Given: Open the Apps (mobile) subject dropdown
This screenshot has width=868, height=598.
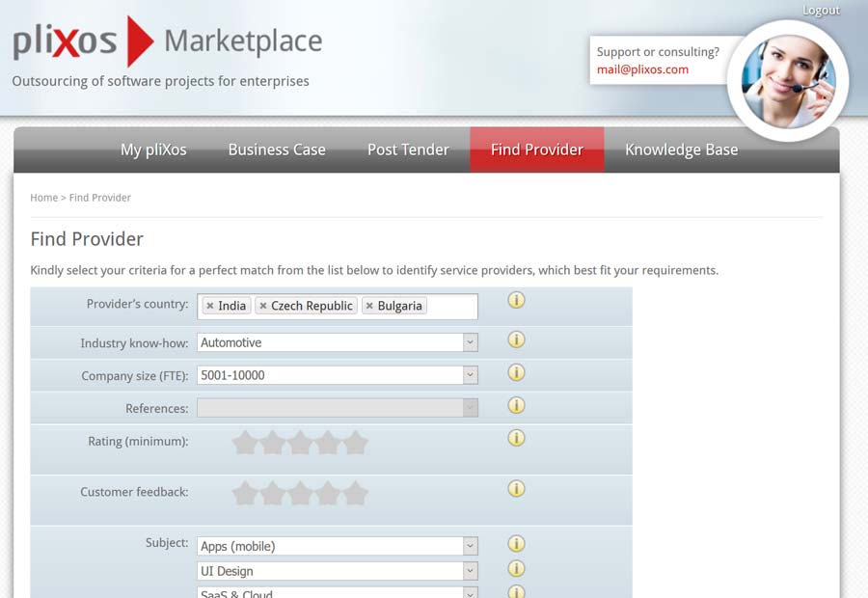Looking at the screenshot, I should (338, 546).
